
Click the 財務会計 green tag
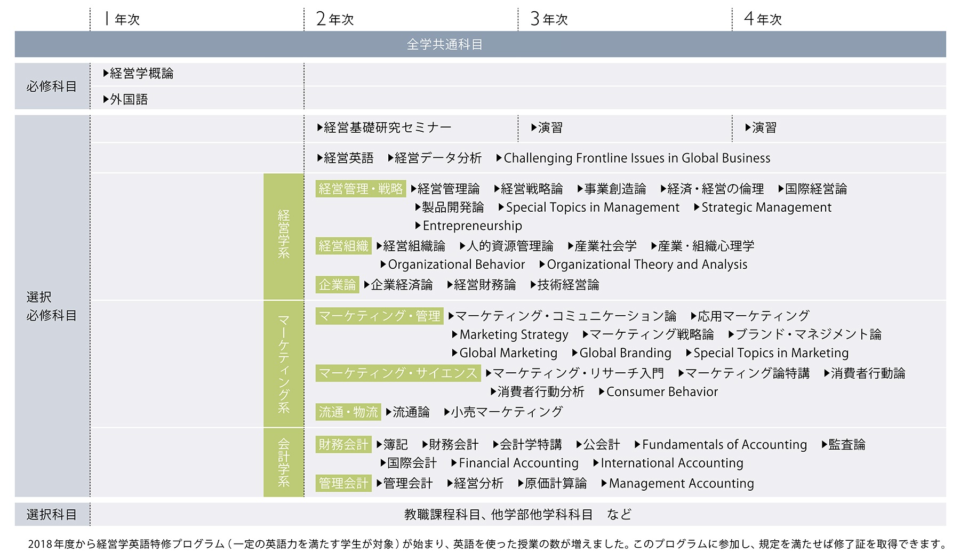[x=343, y=445]
